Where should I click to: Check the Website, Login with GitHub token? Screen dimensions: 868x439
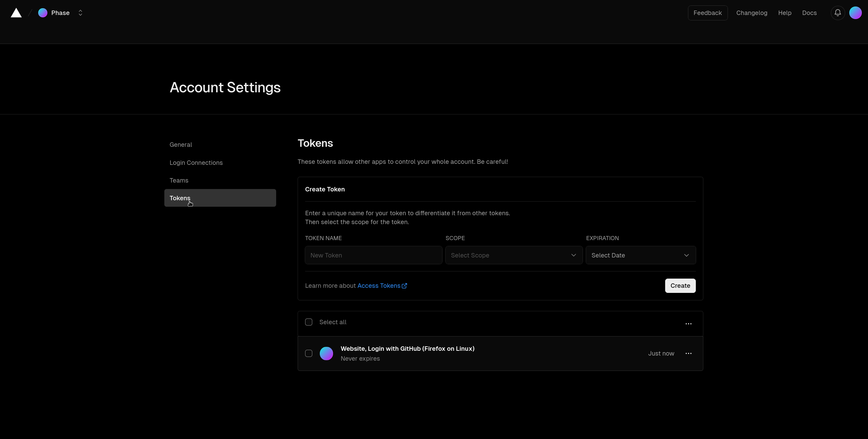coord(309,354)
